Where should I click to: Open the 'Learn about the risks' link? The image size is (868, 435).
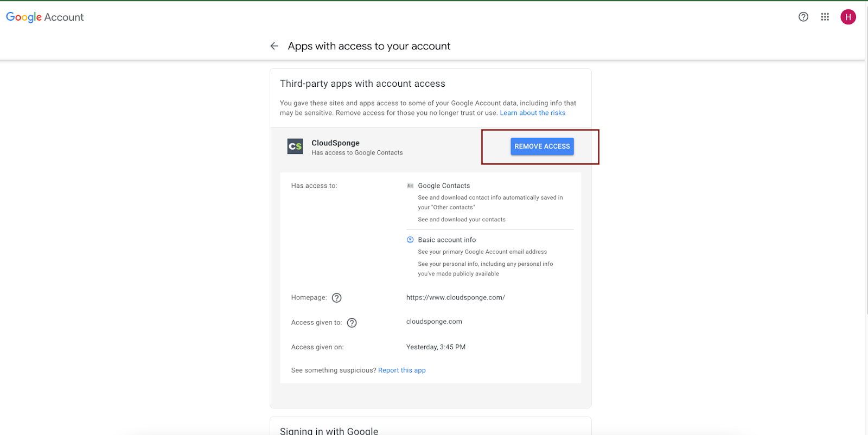533,113
